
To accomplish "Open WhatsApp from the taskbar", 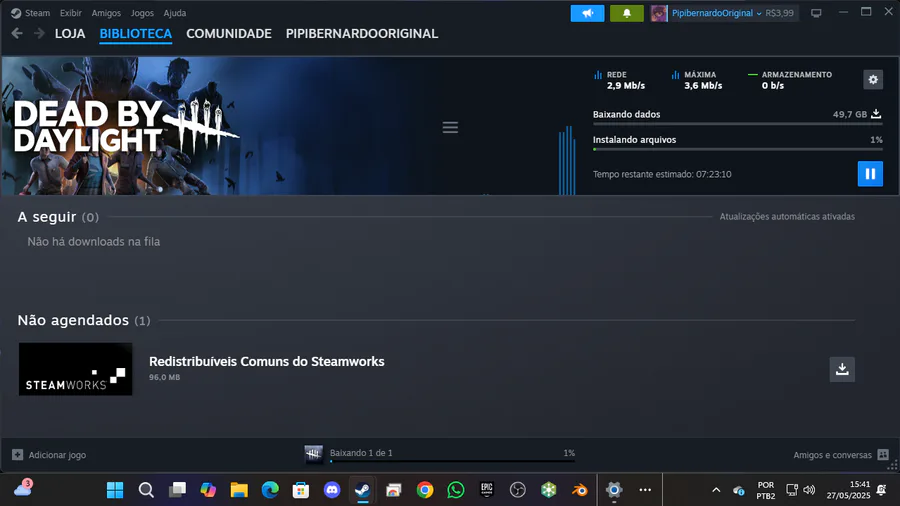I will tap(456, 490).
